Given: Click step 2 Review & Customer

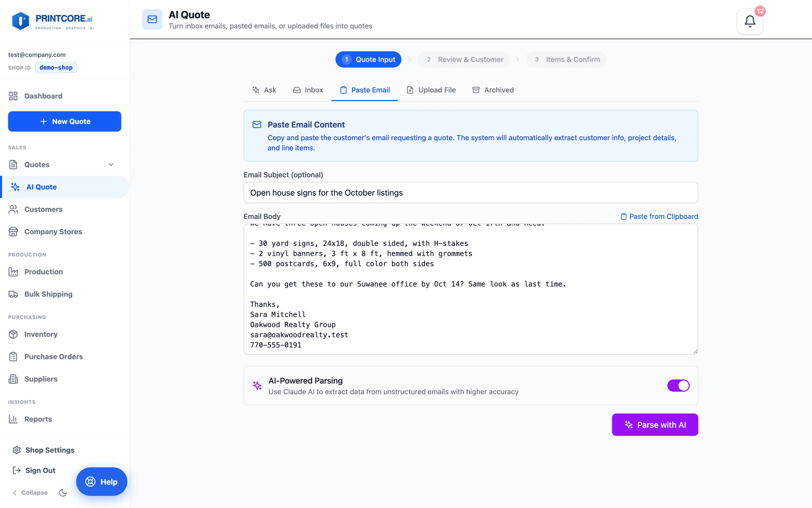Looking at the screenshot, I should (464, 60).
